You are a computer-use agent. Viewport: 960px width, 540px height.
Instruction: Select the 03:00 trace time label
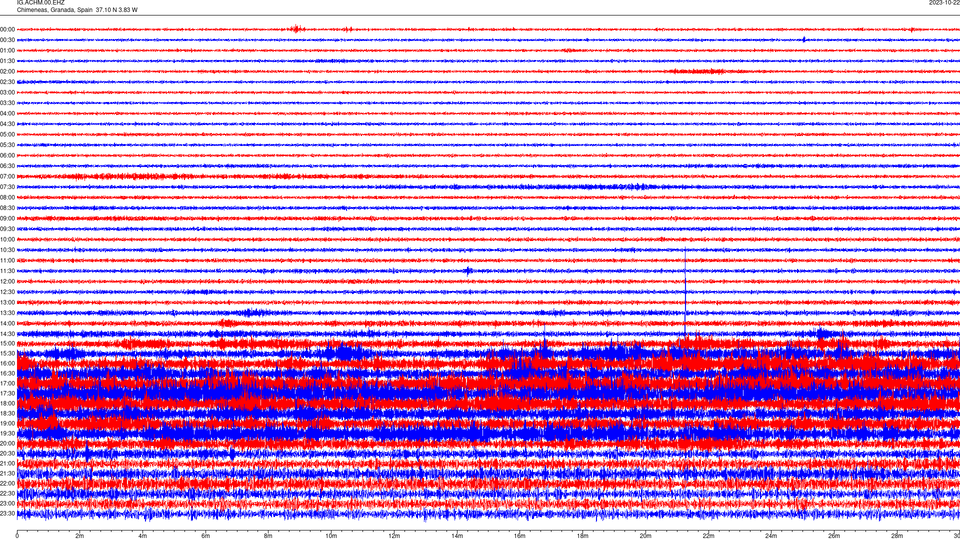point(7,92)
